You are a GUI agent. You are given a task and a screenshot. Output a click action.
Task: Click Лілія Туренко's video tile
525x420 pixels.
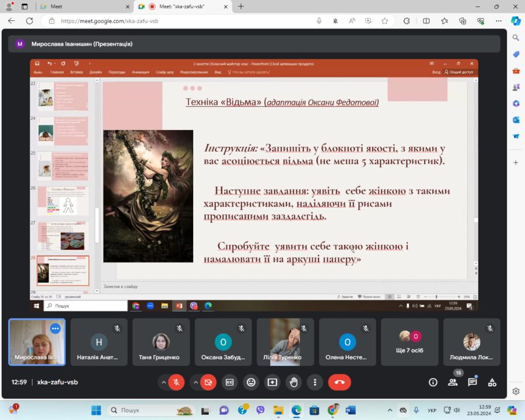(x=285, y=342)
